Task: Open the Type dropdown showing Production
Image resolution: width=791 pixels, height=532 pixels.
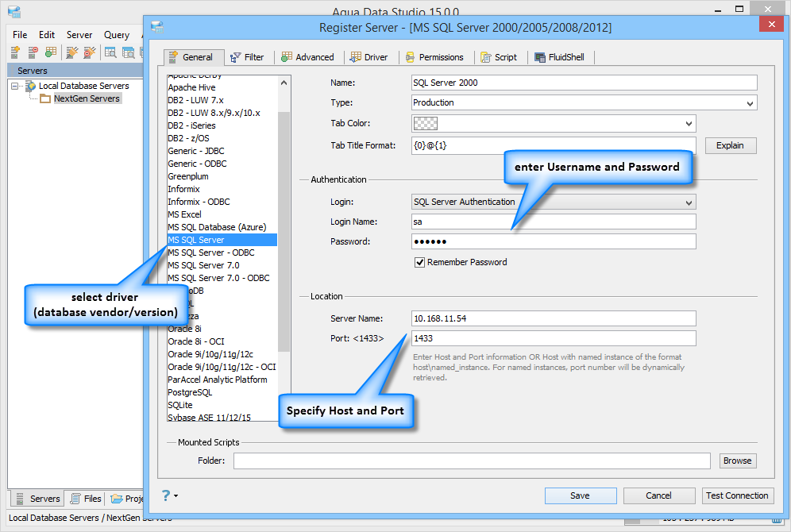Action: pos(585,103)
